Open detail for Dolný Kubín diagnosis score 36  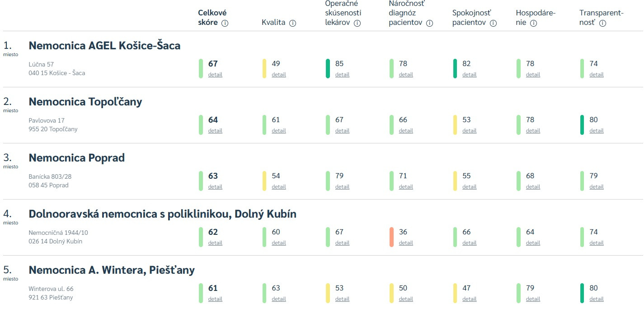click(406, 243)
